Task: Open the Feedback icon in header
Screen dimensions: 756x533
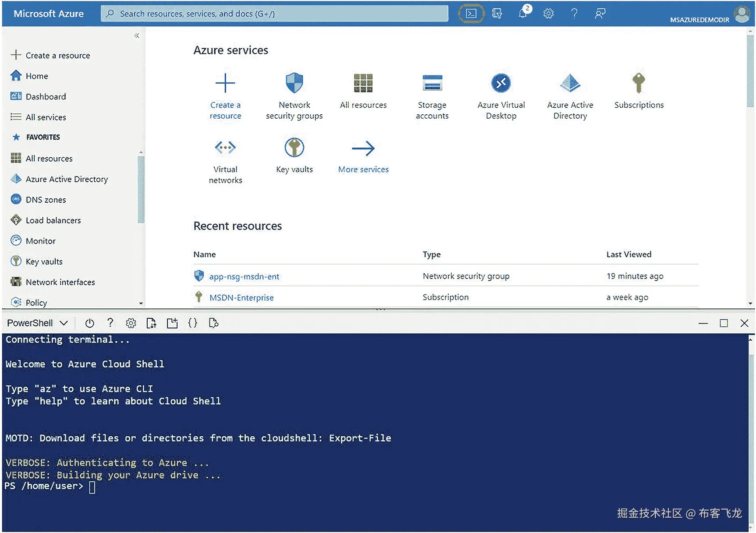Action: coord(600,14)
